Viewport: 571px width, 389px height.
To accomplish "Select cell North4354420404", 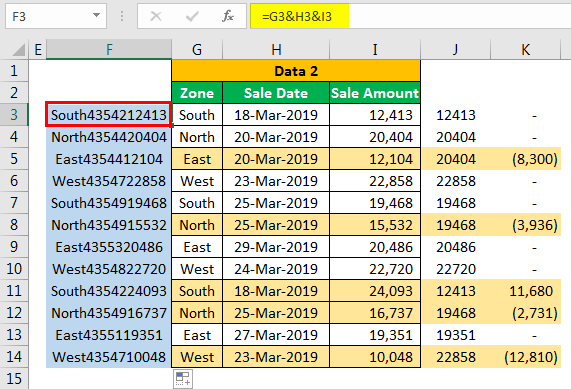I will click(x=109, y=137).
